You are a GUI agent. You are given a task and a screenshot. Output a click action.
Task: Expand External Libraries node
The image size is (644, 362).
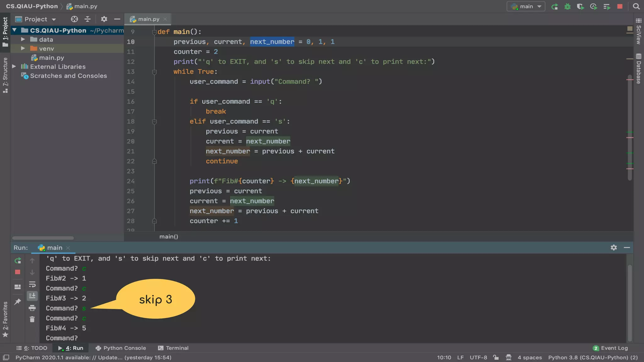[14, 67]
